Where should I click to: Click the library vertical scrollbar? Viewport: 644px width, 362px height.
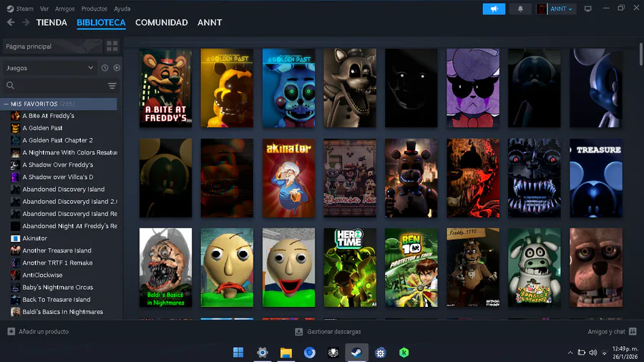[x=640, y=54]
